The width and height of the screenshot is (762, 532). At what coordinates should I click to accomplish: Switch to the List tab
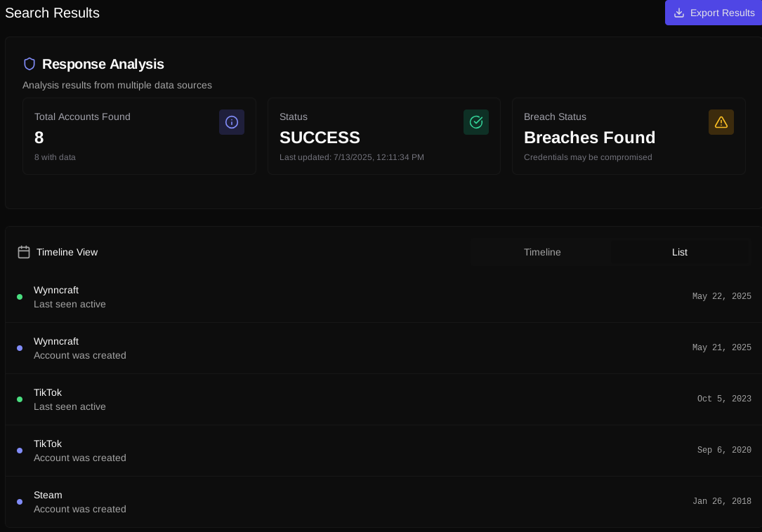tap(679, 252)
